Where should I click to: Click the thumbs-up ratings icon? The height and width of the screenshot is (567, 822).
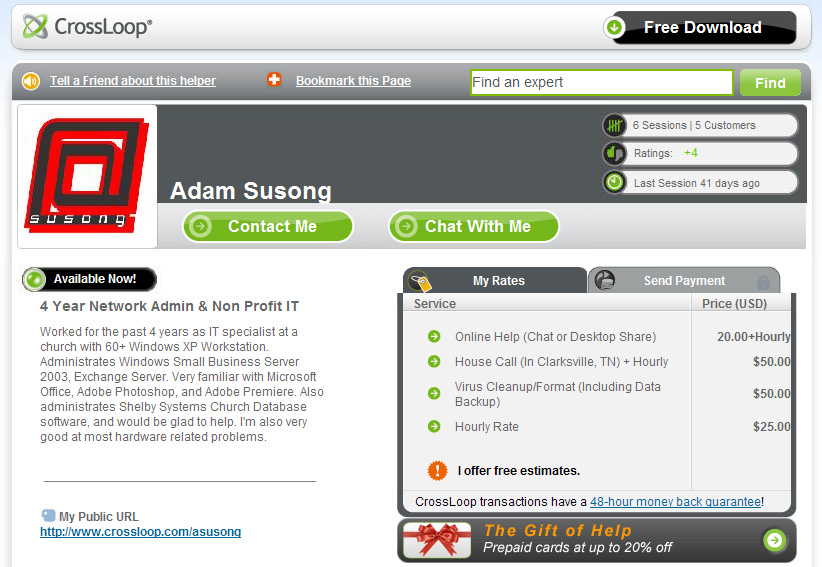(614, 154)
